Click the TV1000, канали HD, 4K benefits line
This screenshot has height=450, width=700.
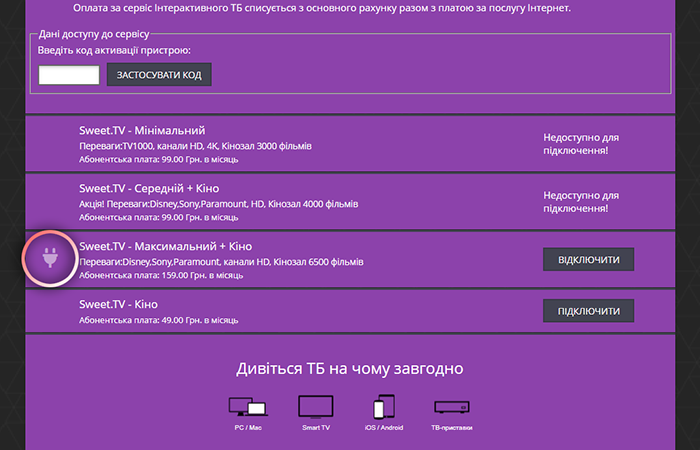point(196,146)
